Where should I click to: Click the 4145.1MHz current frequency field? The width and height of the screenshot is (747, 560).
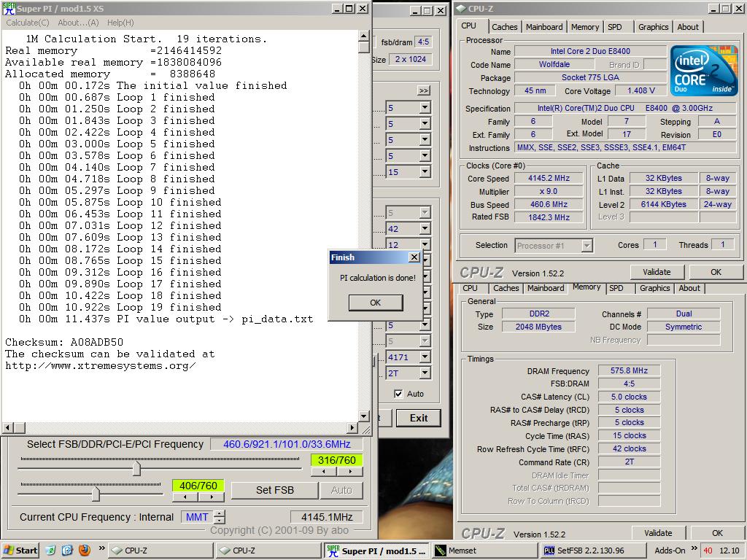[x=326, y=517]
